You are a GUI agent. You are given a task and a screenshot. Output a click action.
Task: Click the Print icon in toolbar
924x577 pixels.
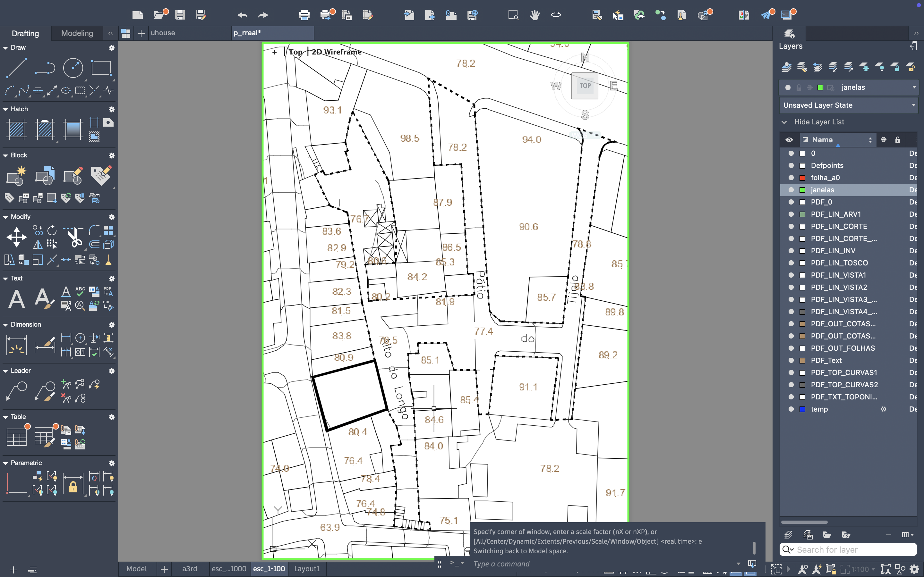pyautogui.click(x=304, y=15)
